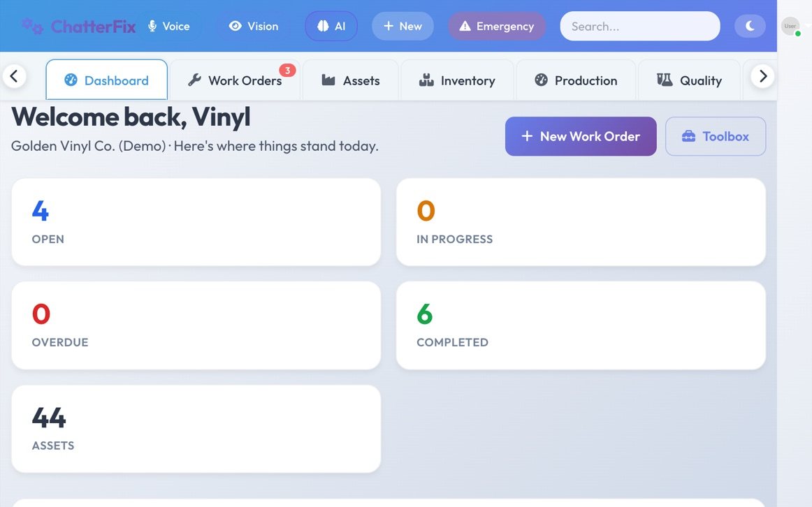View the Overdue card

(196, 325)
